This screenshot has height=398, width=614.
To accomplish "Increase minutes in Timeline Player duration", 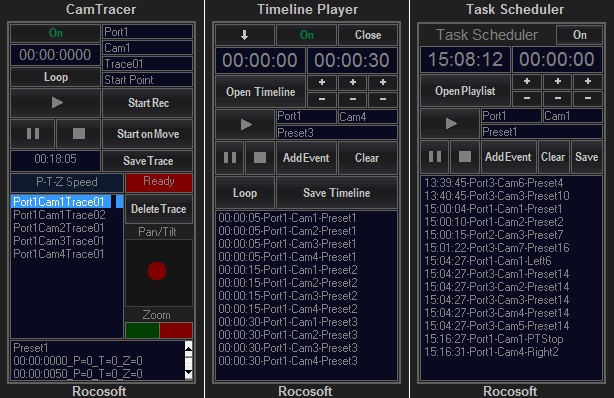I will [x=352, y=83].
